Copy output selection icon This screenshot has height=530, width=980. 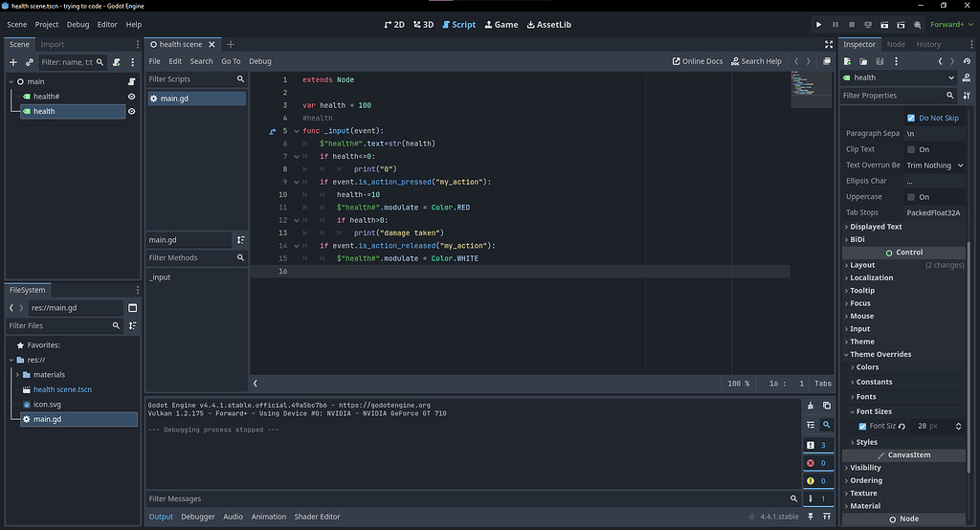(827, 406)
